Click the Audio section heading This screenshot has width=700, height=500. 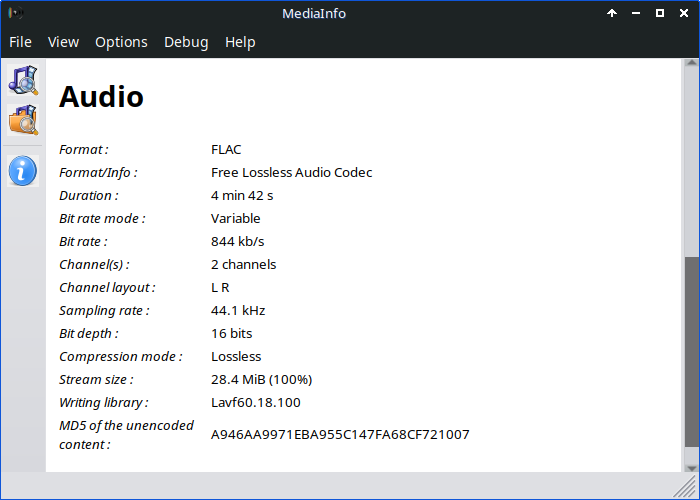tap(101, 96)
